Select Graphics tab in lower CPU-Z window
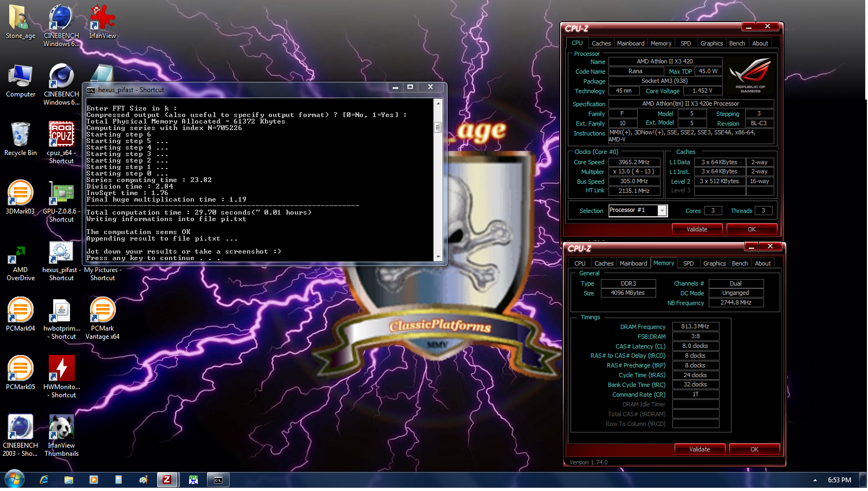The height and width of the screenshot is (491, 868). click(x=714, y=263)
